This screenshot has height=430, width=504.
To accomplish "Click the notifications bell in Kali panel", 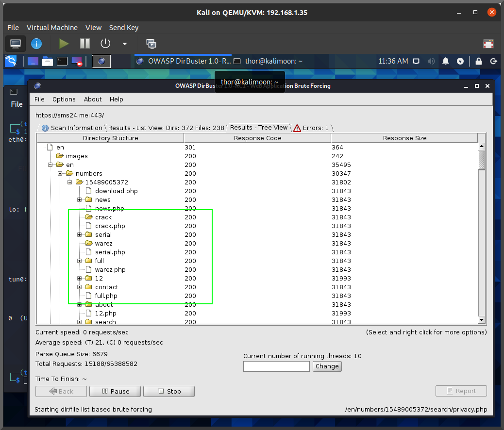I will point(446,61).
